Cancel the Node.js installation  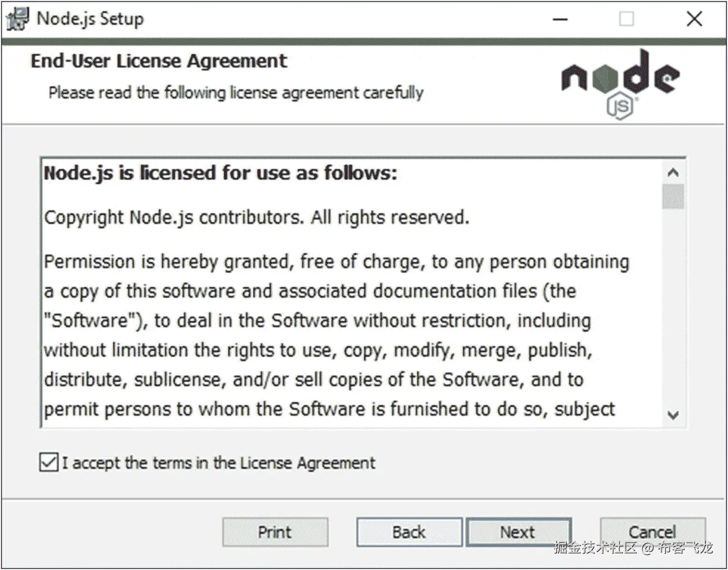[652, 532]
